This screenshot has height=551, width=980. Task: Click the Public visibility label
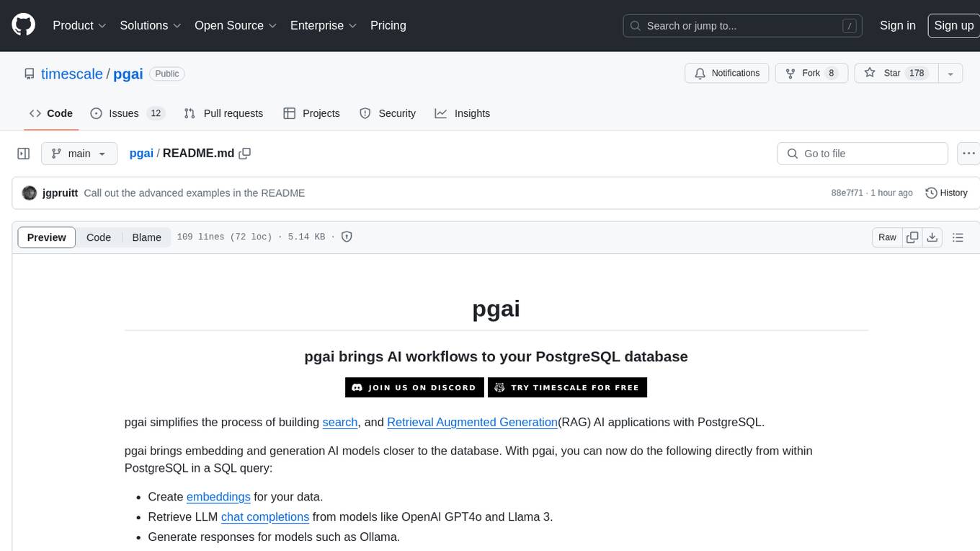pos(167,74)
